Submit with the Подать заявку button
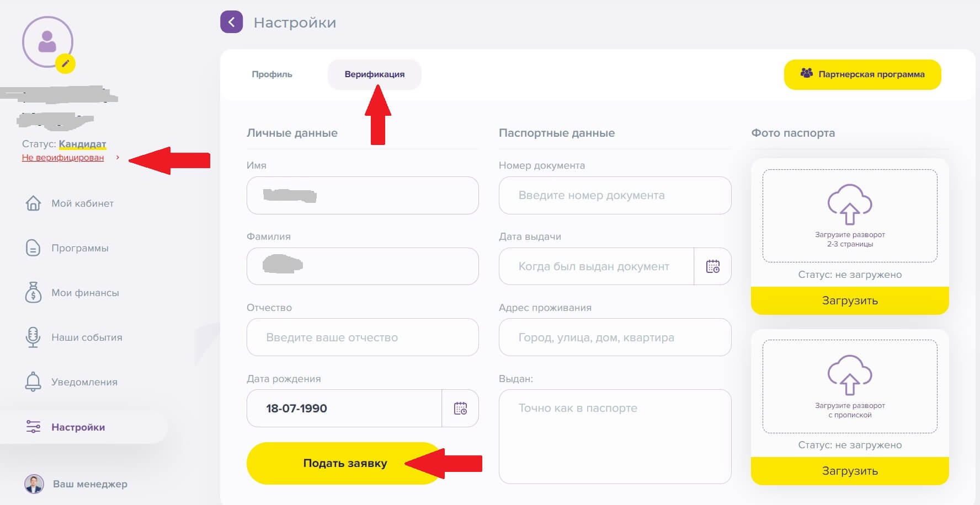 click(x=344, y=463)
